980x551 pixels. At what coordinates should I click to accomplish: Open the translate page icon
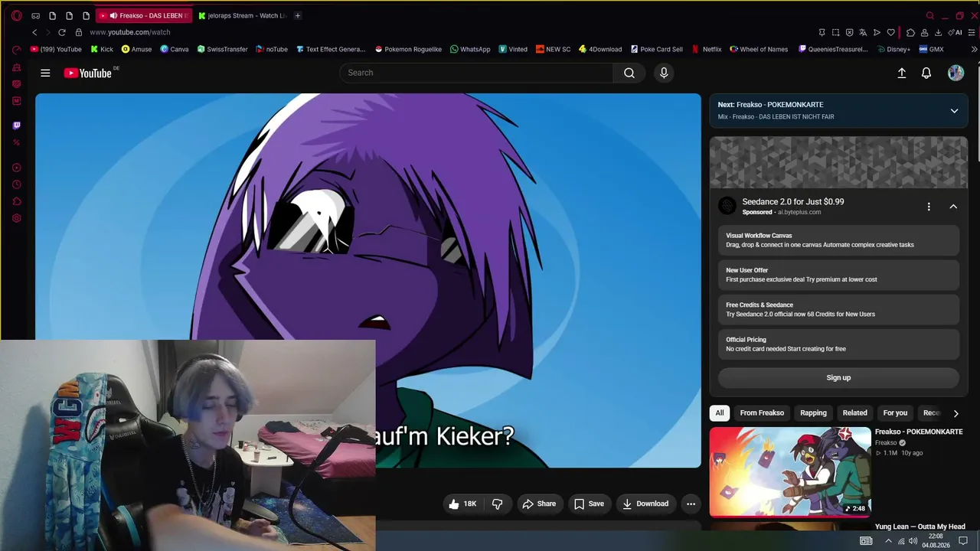[x=863, y=32]
